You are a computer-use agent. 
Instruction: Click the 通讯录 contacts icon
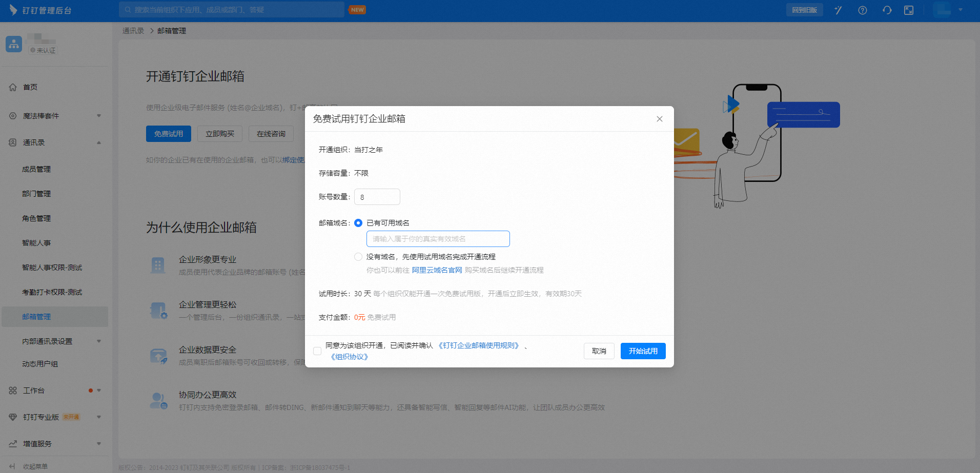pyautogui.click(x=13, y=142)
